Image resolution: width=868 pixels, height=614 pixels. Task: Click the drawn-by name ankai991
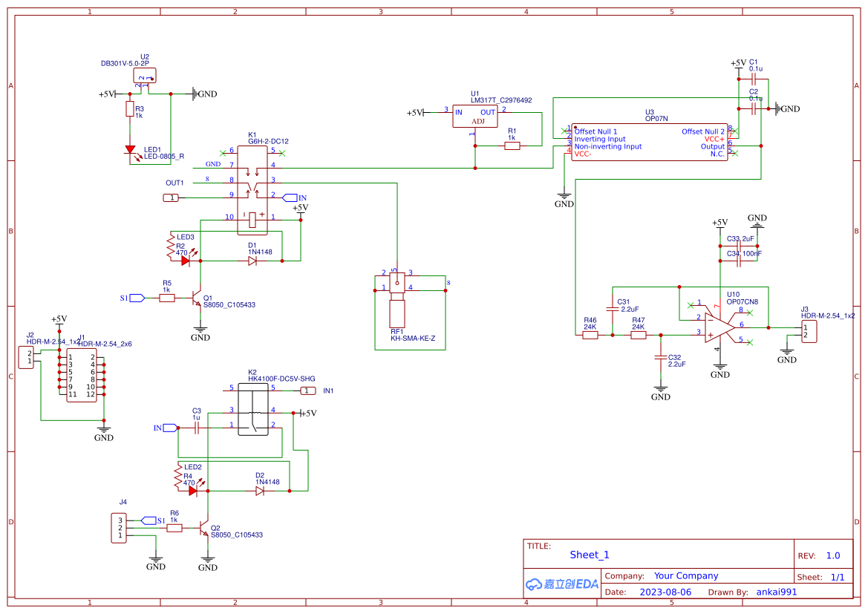(777, 592)
